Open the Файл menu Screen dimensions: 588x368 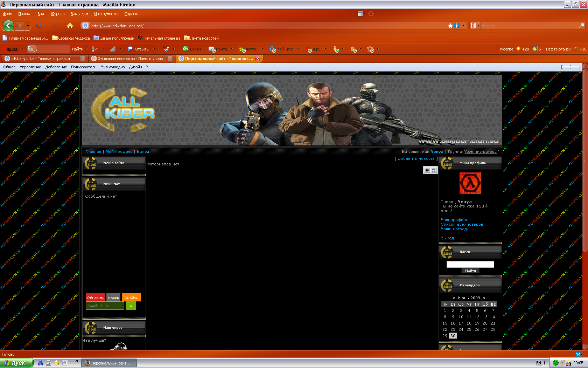7,14
